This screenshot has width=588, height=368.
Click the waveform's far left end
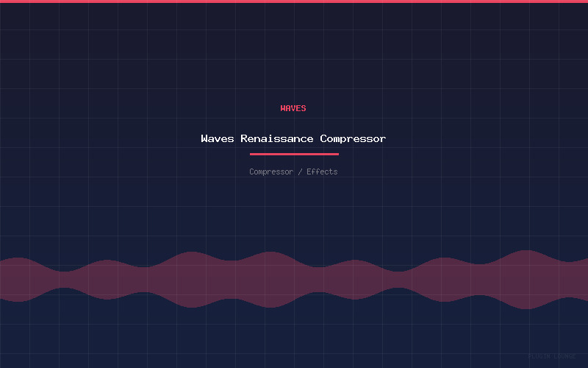pyautogui.click(x=3, y=280)
